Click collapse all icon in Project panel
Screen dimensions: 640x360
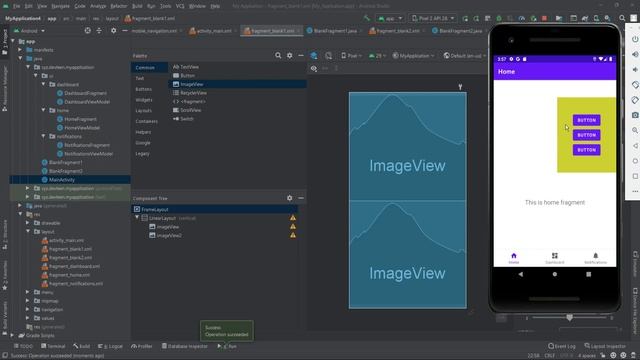[x=99, y=31]
